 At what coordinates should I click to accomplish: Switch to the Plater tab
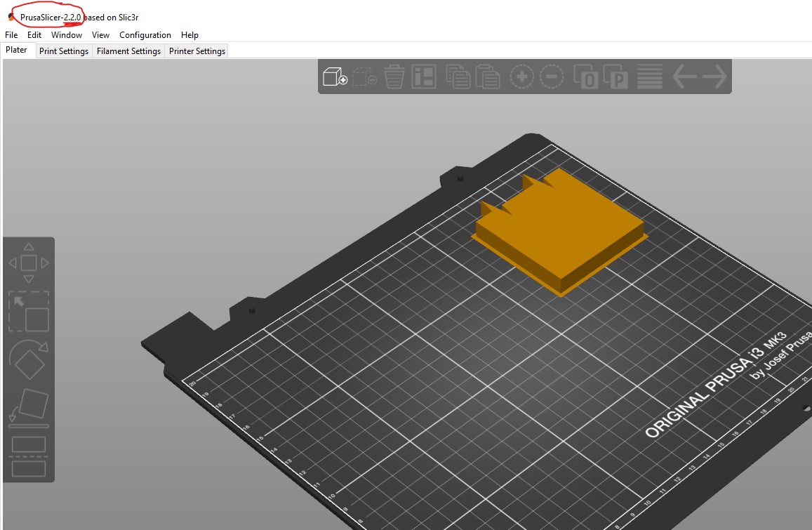(x=17, y=50)
